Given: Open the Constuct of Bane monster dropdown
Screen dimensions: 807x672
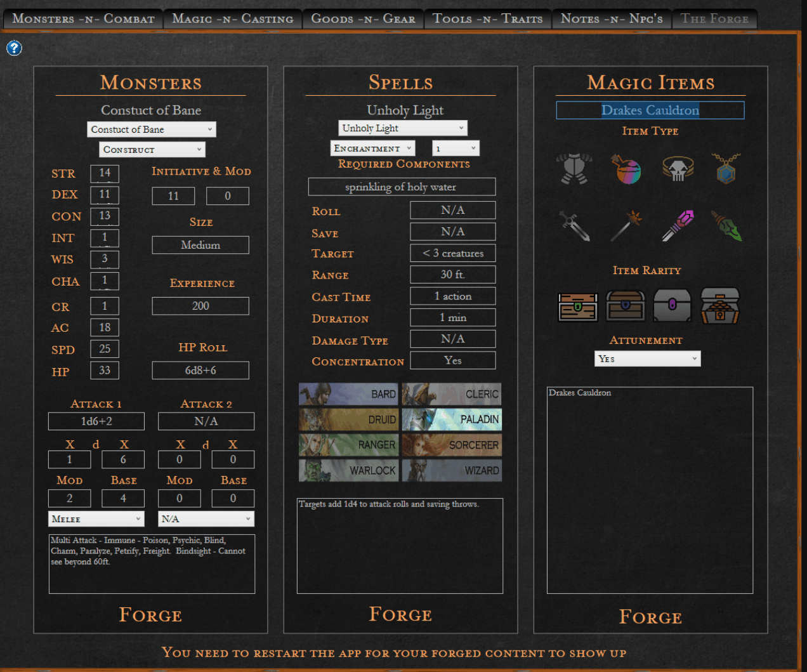Looking at the screenshot, I should pyautogui.click(x=151, y=129).
